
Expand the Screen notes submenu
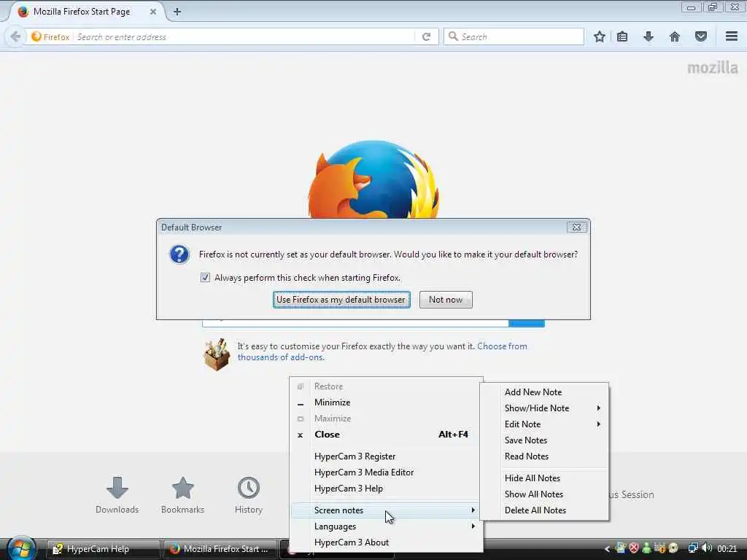(x=387, y=510)
